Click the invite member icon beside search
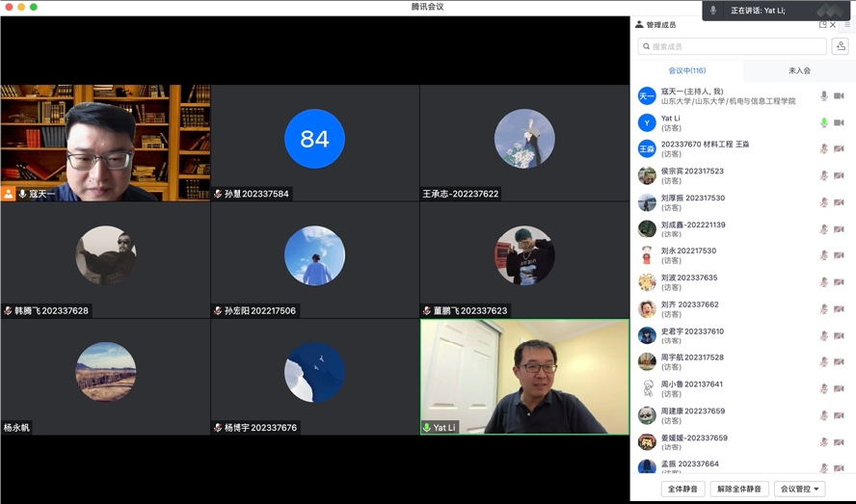Viewport: 856px width, 504px height. 841,46
